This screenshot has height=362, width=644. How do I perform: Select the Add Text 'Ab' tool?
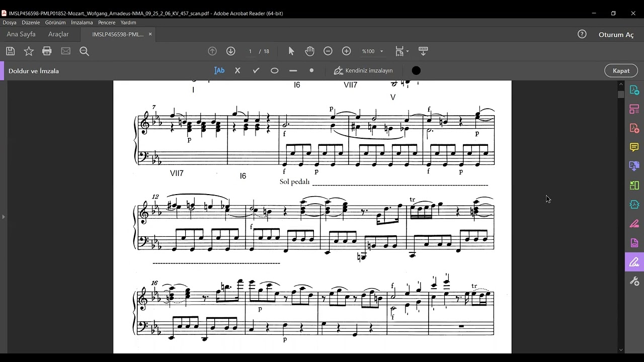(219, 70)
